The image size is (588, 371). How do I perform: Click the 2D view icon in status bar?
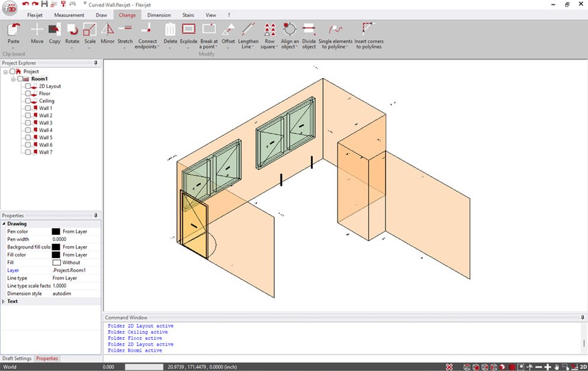click(583, 367)
